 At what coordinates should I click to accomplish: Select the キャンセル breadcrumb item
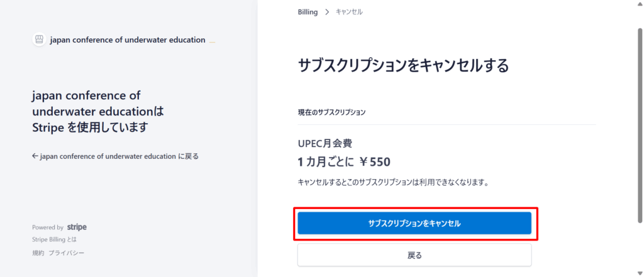coord(349,12)
